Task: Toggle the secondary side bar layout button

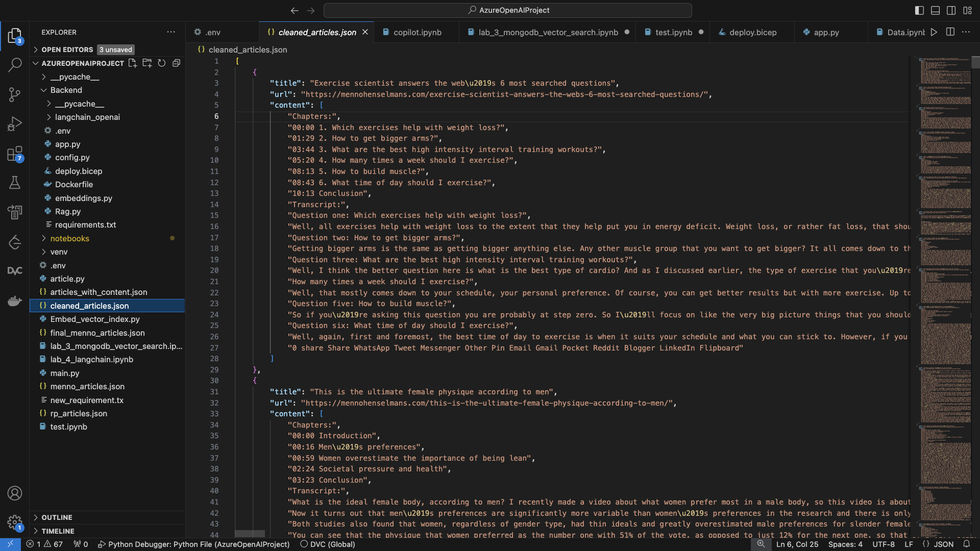Action: click(951, 10)
